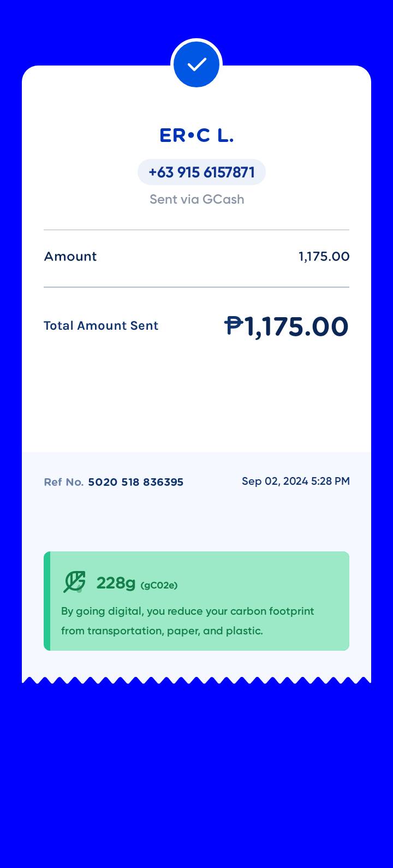Click the dark green accent bar on banner
This screenshot has width=393, height=868.
pyautogui.click(x=47, y=601)
